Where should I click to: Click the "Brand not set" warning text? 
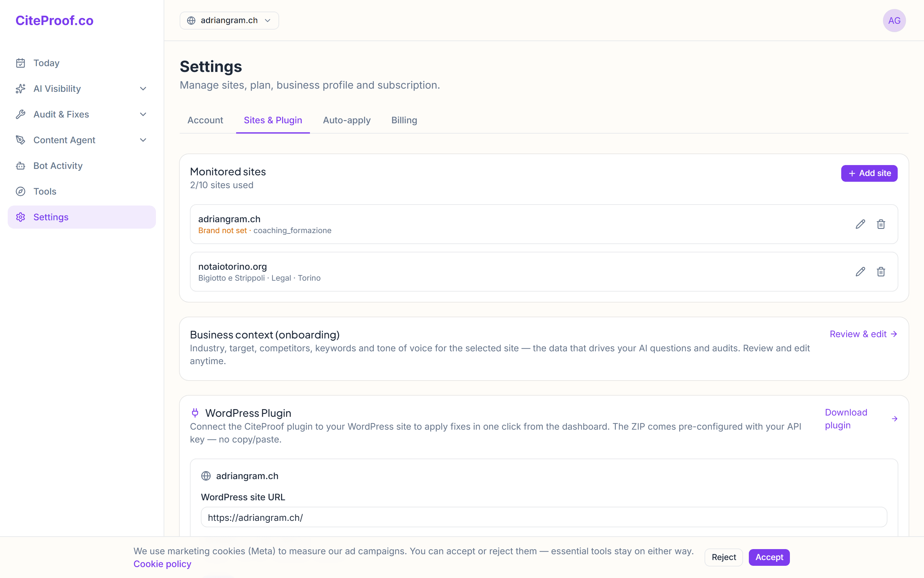pyautogui.click(x=222, y=231)
